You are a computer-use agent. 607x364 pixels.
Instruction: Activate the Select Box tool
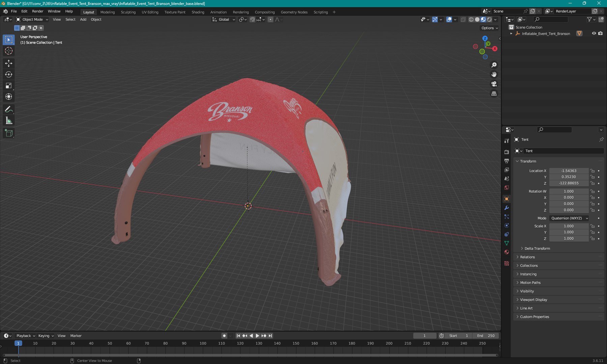click(x=9, y=40)
